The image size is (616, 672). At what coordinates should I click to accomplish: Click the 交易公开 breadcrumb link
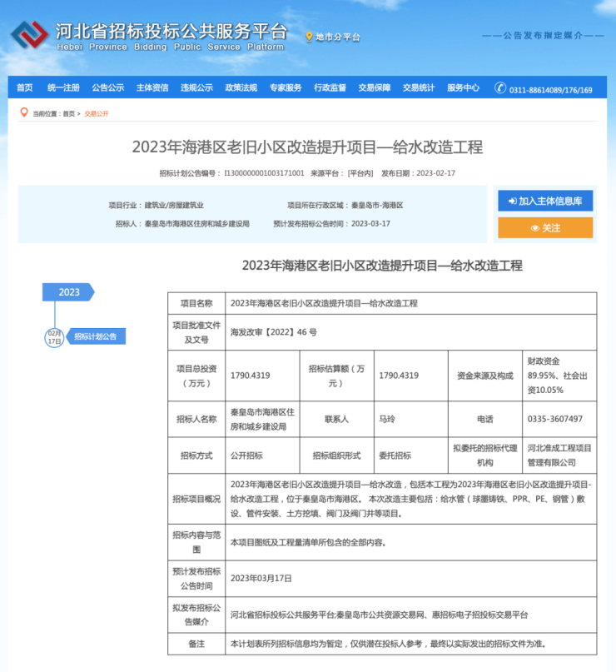tap(97, 113)
